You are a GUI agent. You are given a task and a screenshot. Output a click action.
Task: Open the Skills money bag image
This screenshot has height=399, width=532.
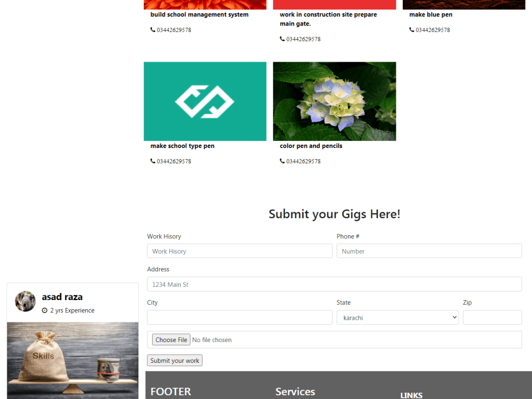click(x=72, y=360)
